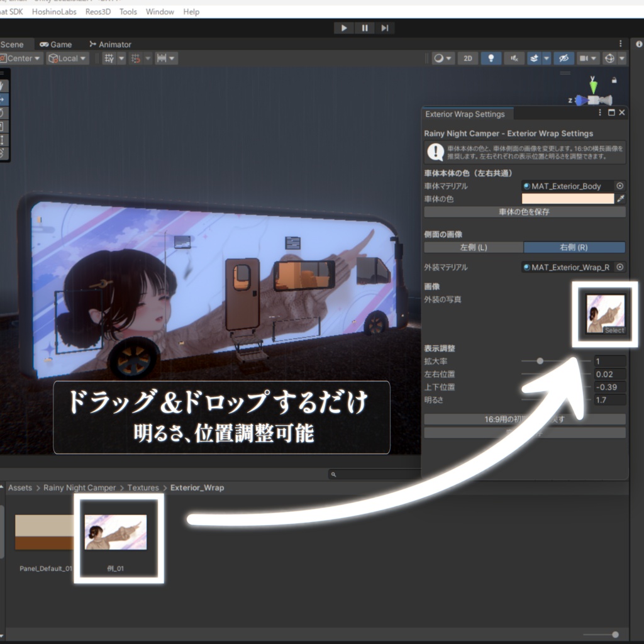The image size is (644, 644).
Task: Toggle scene lighting lightbulb
Action: [x=491, y=58]
